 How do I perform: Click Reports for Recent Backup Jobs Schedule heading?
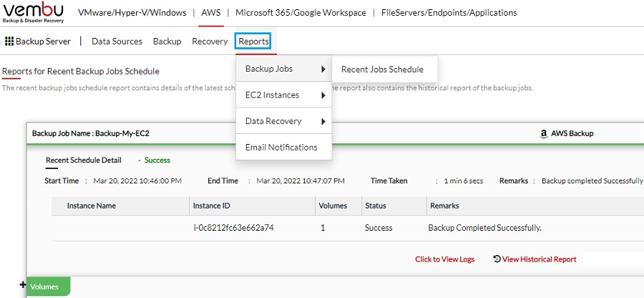pyautogui.click(x=80, y=71)
